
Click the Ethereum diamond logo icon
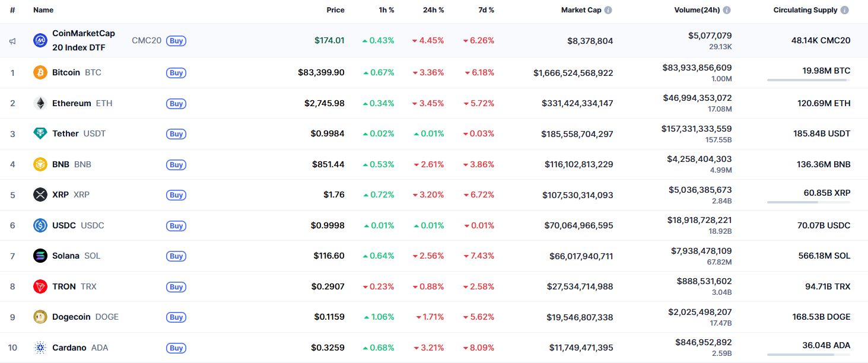coord(40,103)
